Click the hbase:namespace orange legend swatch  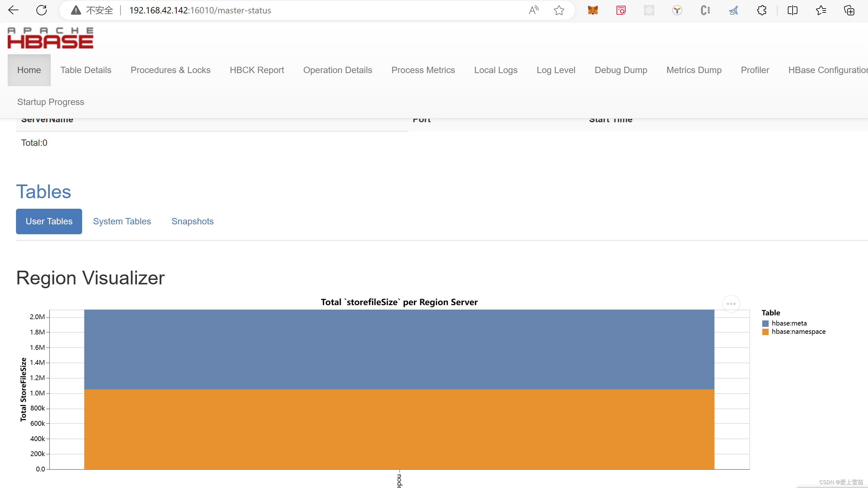pyautogui.click(x=765, y=332)
